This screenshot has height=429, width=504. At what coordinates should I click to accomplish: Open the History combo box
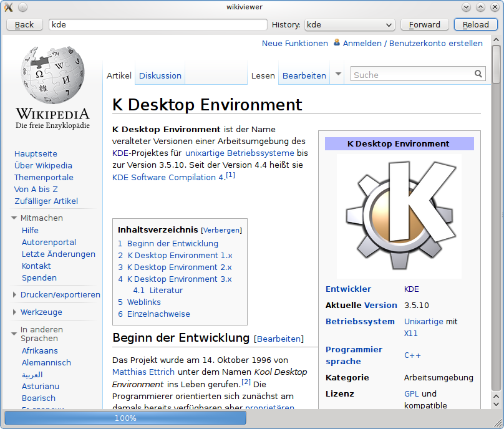point(349,25)
